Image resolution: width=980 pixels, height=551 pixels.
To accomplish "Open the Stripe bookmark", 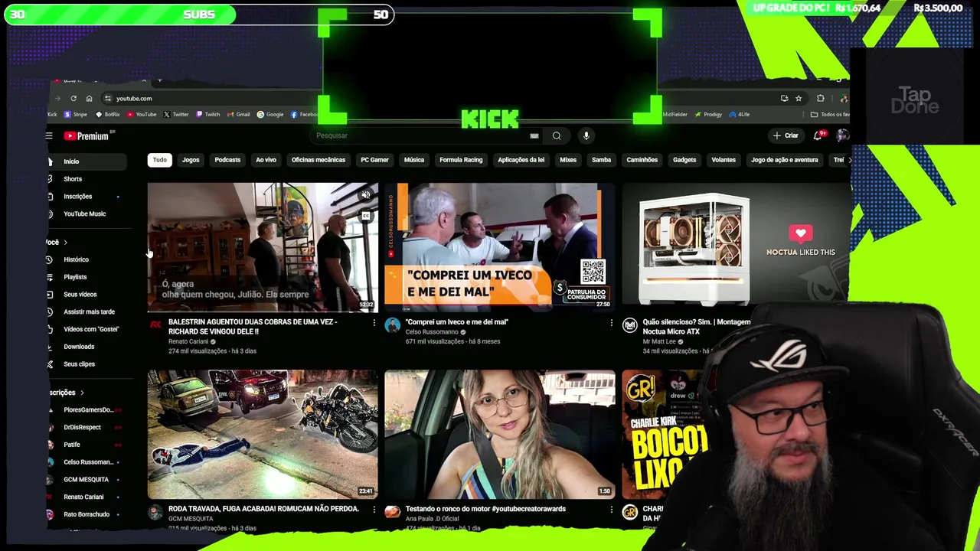I will point(76,114).
